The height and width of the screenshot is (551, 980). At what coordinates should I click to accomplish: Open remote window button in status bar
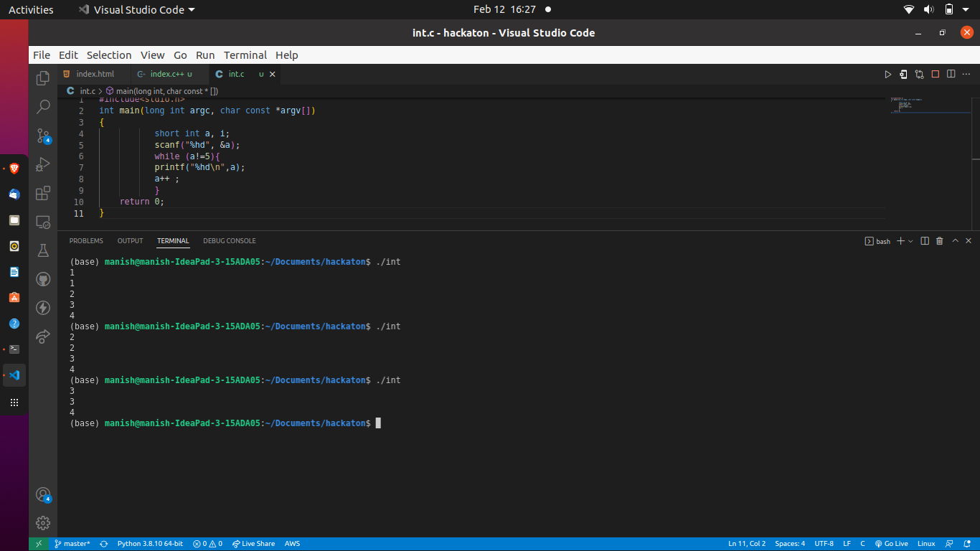[x=39, y=544]
